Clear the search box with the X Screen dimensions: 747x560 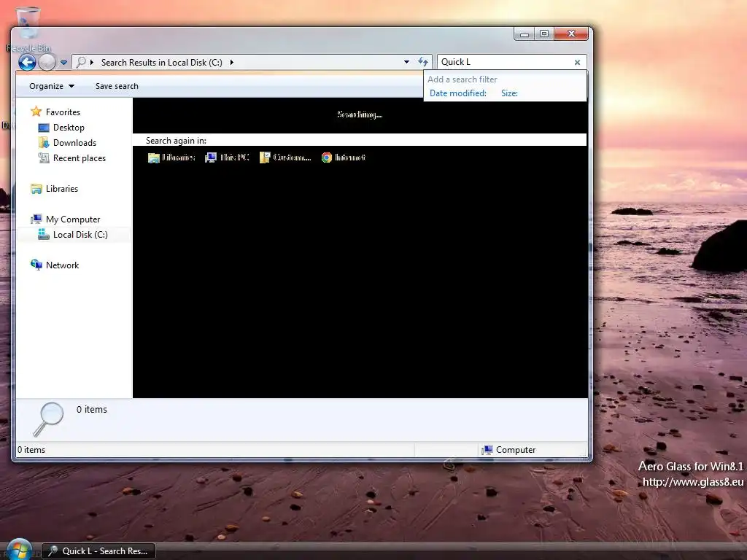[578, 63]
